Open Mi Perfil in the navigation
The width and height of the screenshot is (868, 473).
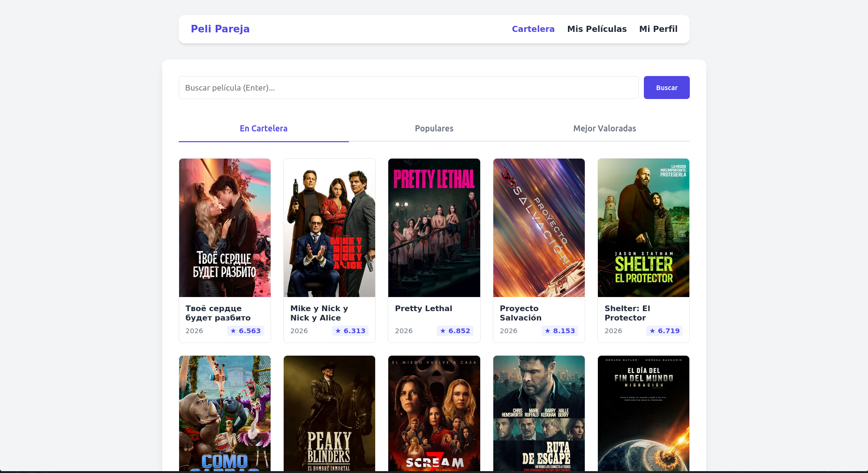coord(658,29)
